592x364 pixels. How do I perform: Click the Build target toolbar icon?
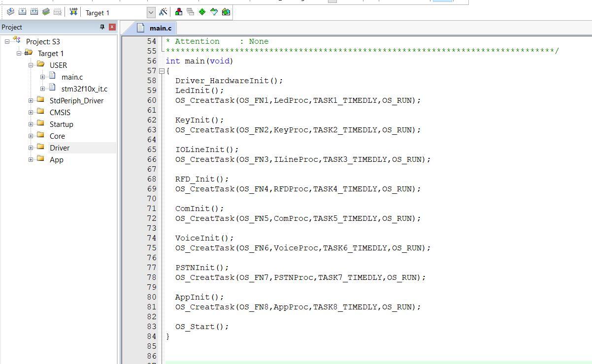click(22, 12)
